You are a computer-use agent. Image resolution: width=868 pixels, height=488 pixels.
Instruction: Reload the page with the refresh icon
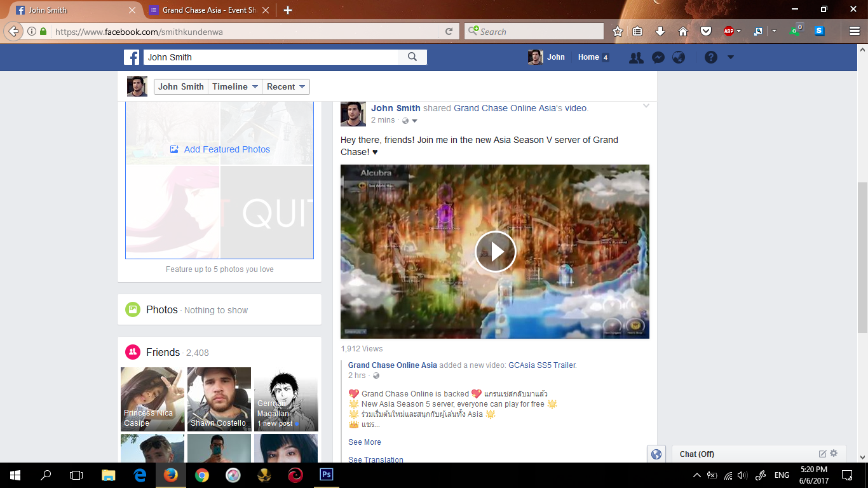click(x=449, y=31)
